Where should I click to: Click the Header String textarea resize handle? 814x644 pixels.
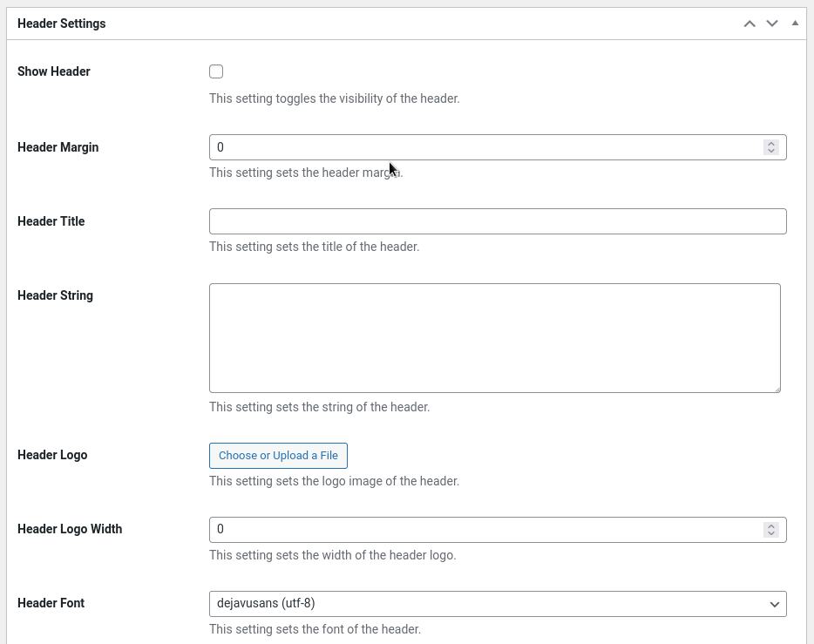pyautogui.click(x=777, y=389)
